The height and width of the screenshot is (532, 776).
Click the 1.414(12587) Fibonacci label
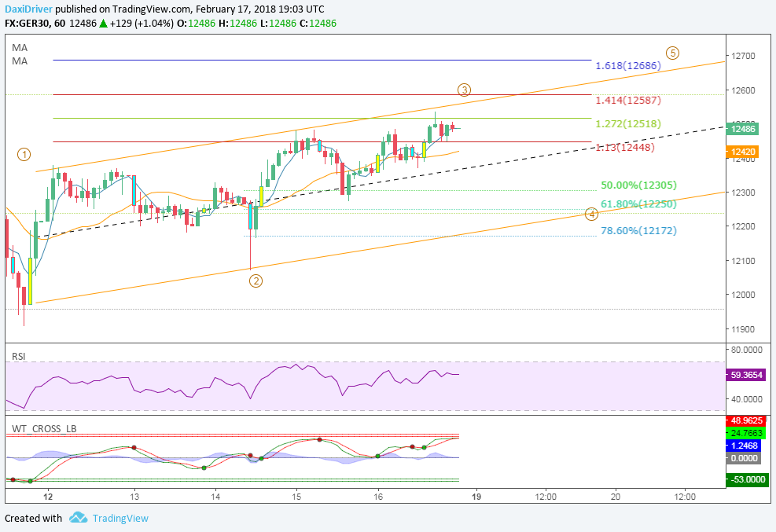tap(628, 101)
